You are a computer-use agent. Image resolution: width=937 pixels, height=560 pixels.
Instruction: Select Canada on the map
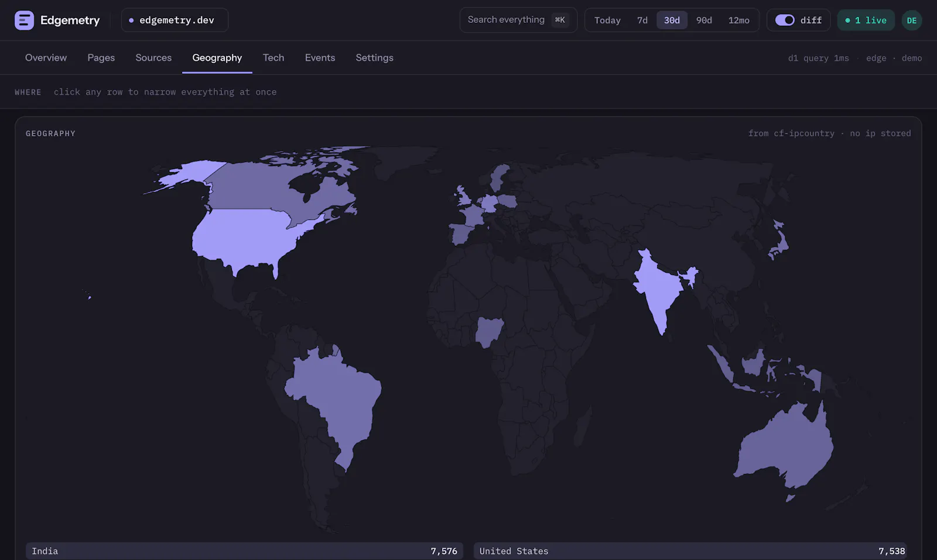click(252, 187)
